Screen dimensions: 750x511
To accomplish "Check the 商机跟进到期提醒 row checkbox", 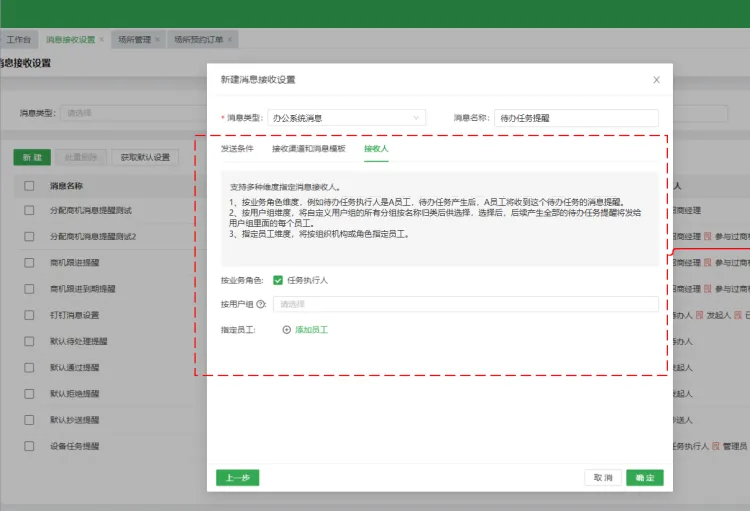I will 29,289.
